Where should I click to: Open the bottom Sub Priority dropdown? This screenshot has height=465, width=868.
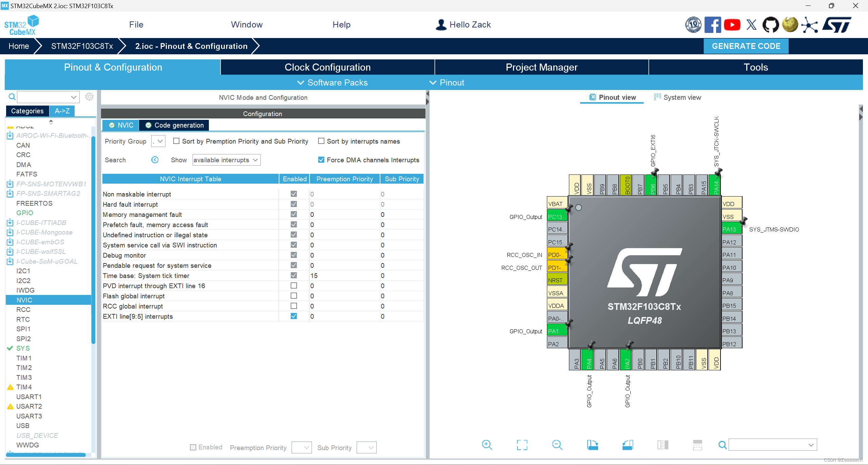point(367,447)
